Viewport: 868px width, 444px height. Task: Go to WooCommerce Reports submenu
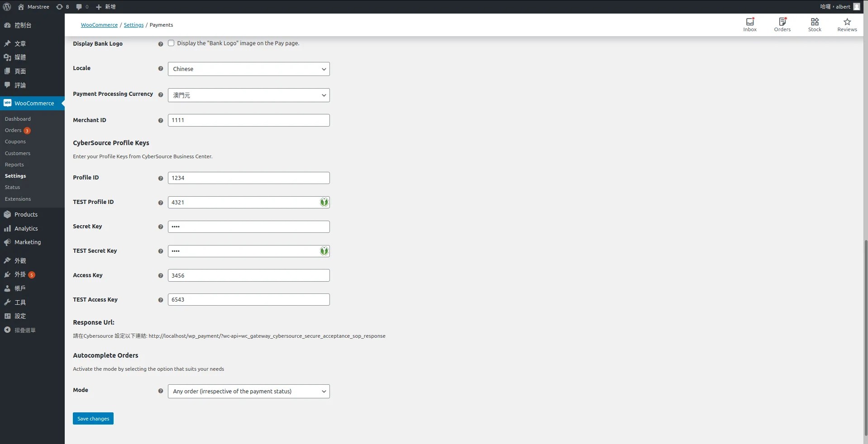click(14, 165)
